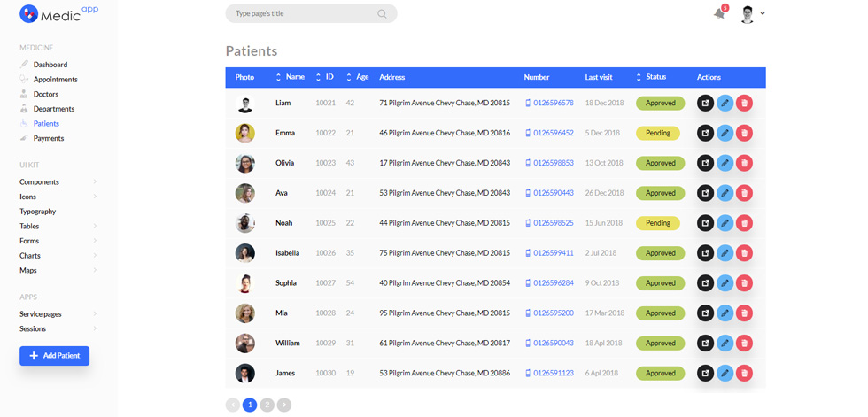Delete Olivia's record with the trash icon
The height and width of the screenshot is (417, 868).
click(745, 163)
